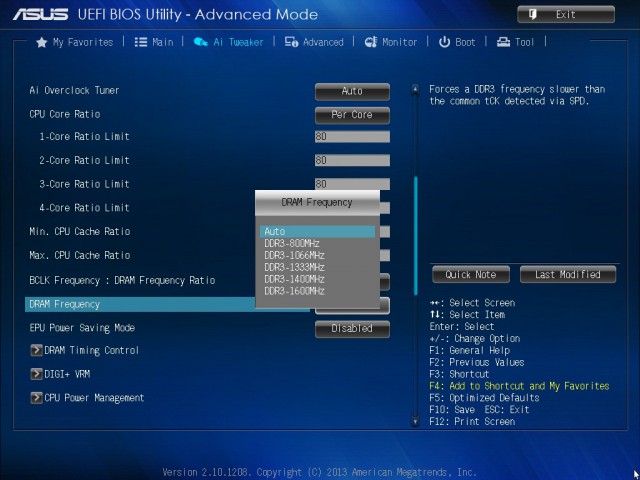Click the Exit button
The height and width of the screenshot is (480, 640).
click(x=566, y=14)
